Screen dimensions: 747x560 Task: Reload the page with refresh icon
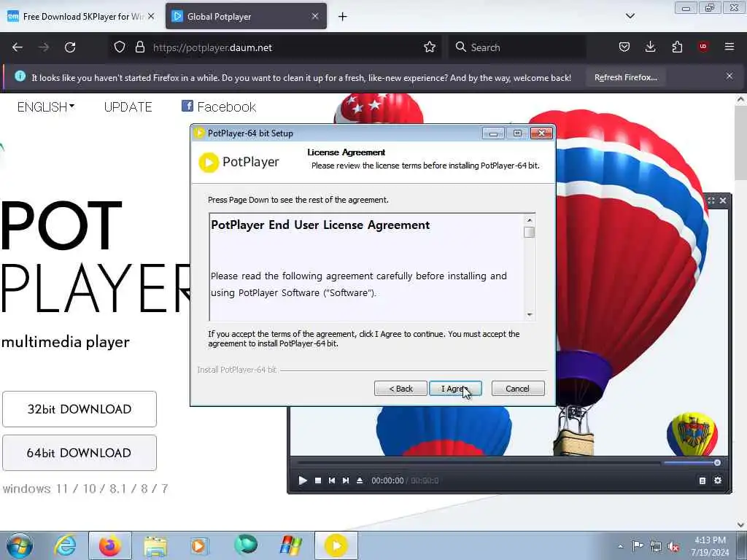pos(70,47)
